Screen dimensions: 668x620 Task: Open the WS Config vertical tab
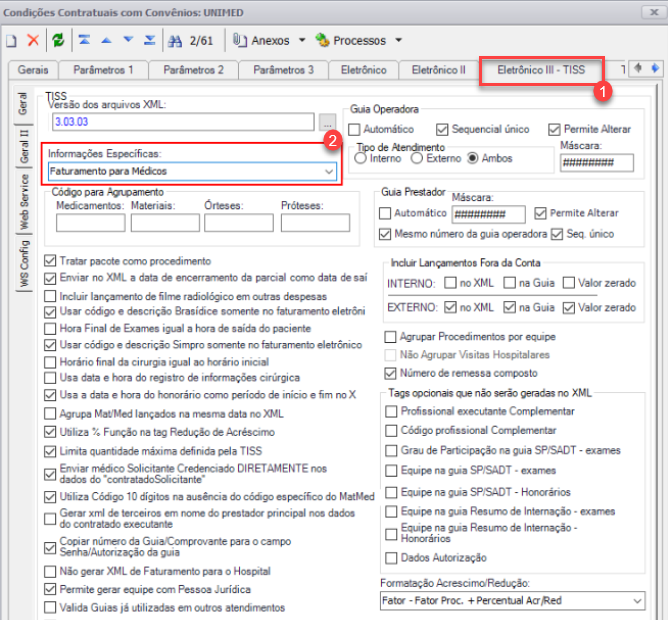(24, 263)
